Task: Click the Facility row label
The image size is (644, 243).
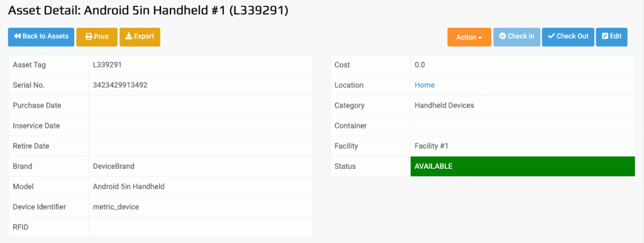Action: pyautogui.click(x=347, y=146)
